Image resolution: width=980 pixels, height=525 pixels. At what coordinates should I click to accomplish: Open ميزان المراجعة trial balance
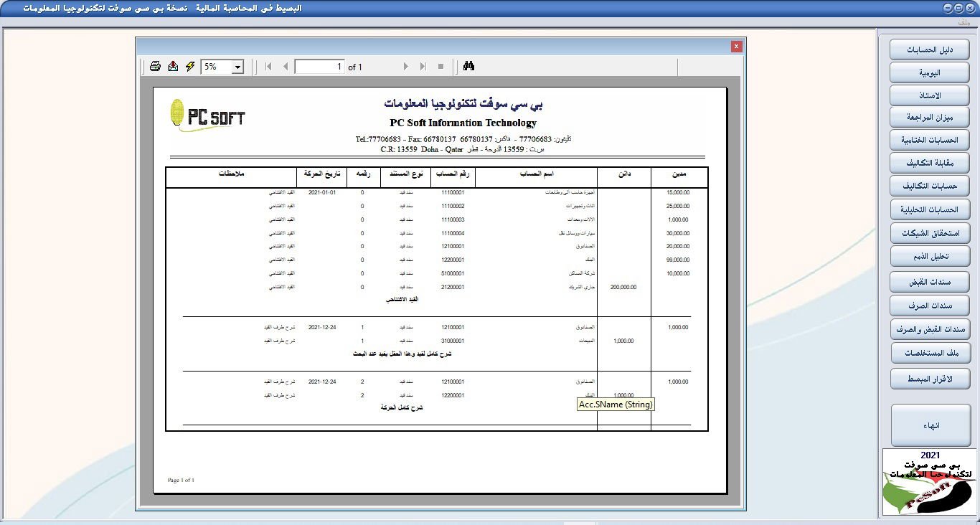(x=929, y=117)
